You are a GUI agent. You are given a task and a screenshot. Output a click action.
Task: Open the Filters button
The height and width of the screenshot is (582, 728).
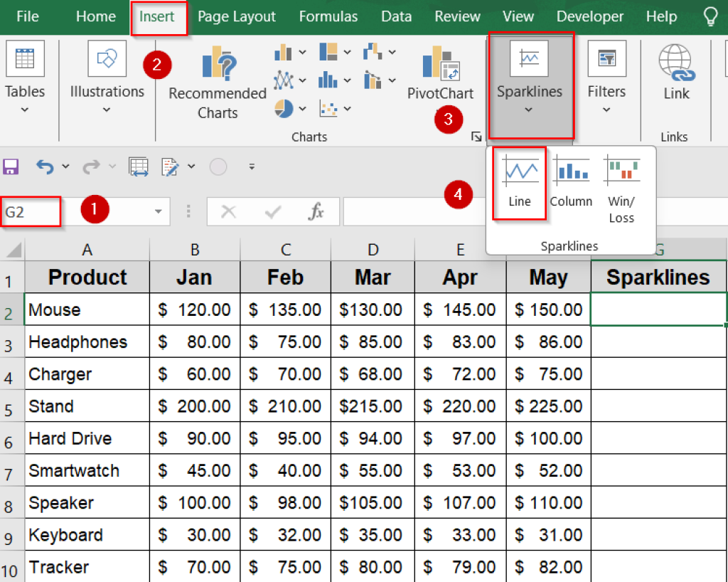(606, 78)
